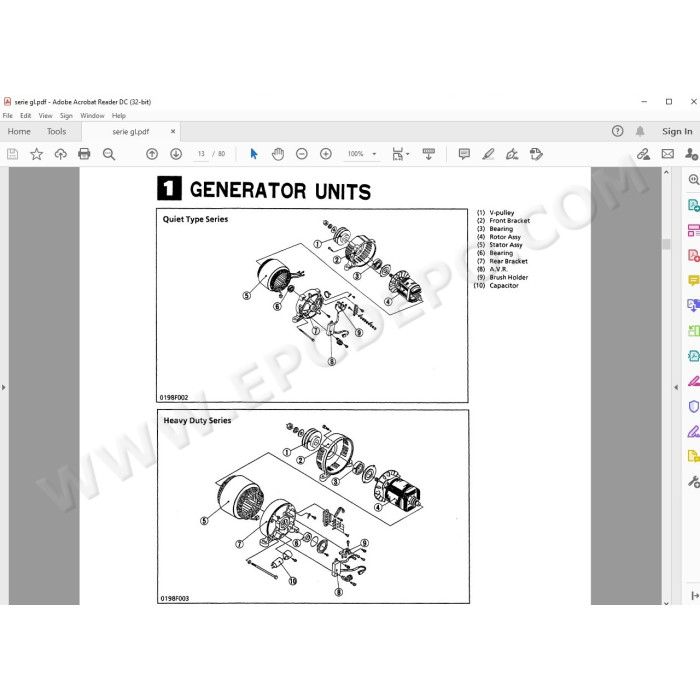The height and width of the screenshot is (700, 700).
Task: Open Request Signatures purple pen tool
Action: point(693,431)
